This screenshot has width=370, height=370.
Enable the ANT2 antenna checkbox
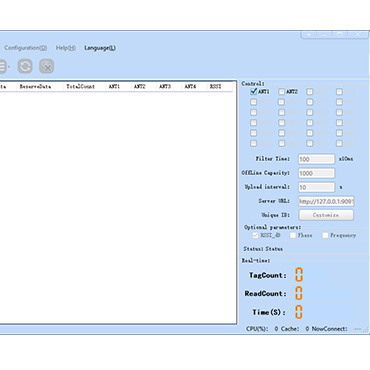(282, 91)
